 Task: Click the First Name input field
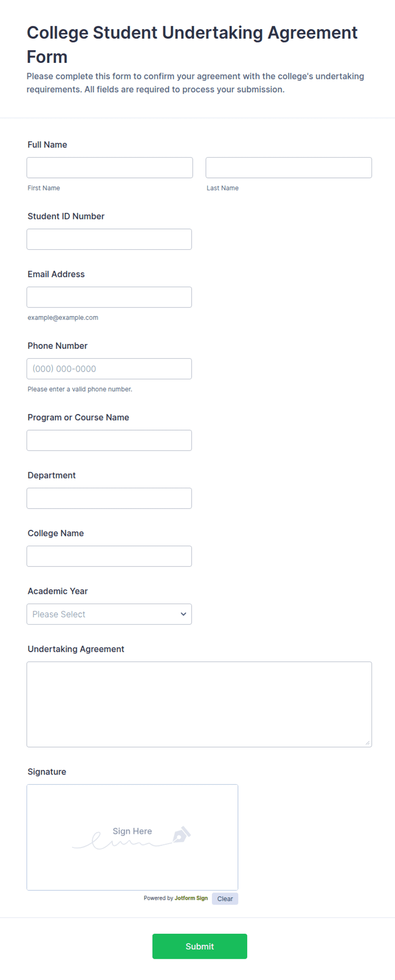(x=110, y=168)
